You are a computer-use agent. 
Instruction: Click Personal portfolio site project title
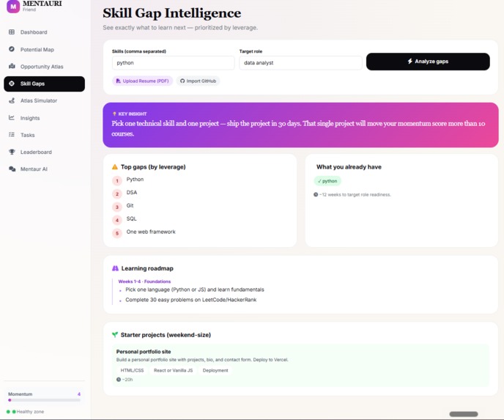coord(144,352)
